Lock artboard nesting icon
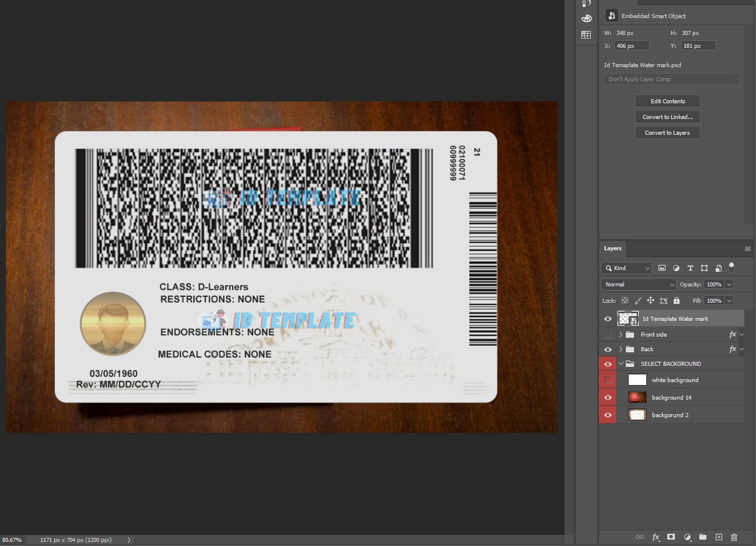Image resolution: width=756 pixels, height=546 pixels. (x=663, y=300)
